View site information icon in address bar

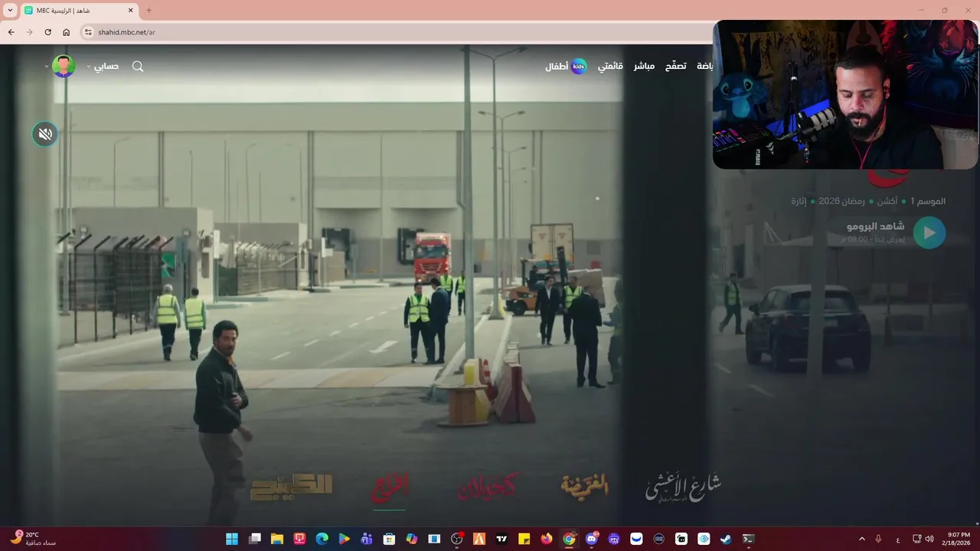coord(88,32)
